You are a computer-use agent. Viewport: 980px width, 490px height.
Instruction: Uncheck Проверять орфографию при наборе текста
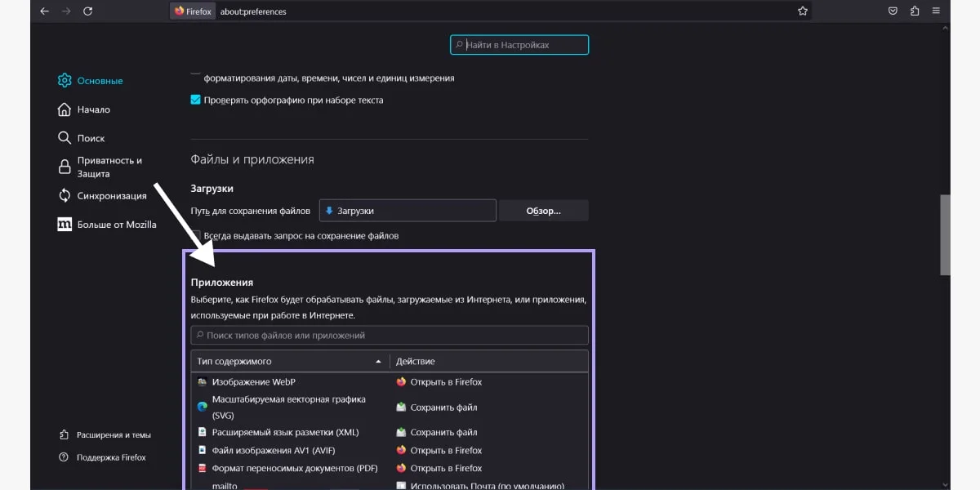pos(195,99)
